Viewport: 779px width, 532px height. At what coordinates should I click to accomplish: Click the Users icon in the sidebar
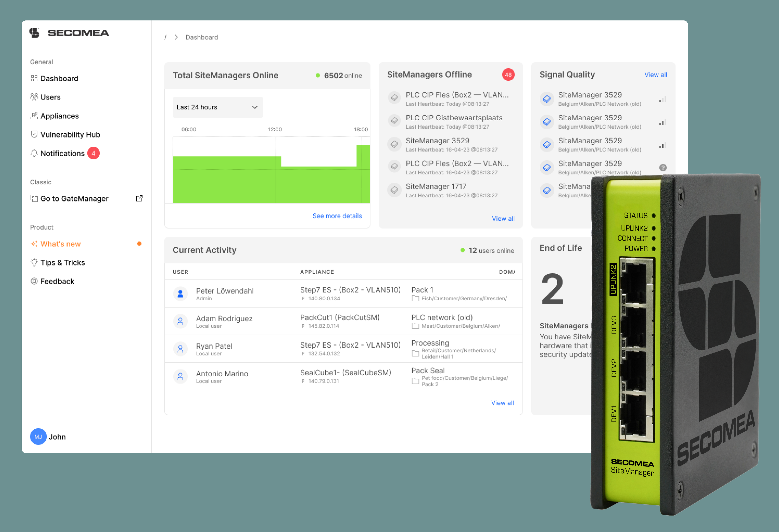pos(34,97)
